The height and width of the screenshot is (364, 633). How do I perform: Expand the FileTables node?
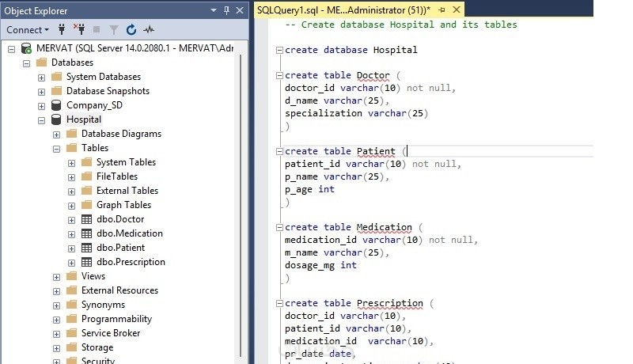(x=71, y=177)
